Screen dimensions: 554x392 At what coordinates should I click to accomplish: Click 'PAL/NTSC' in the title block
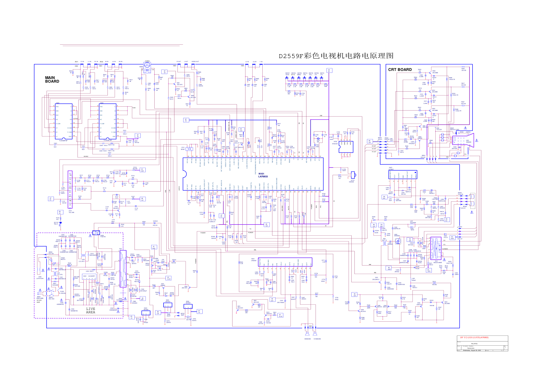(x=474, y=344)
